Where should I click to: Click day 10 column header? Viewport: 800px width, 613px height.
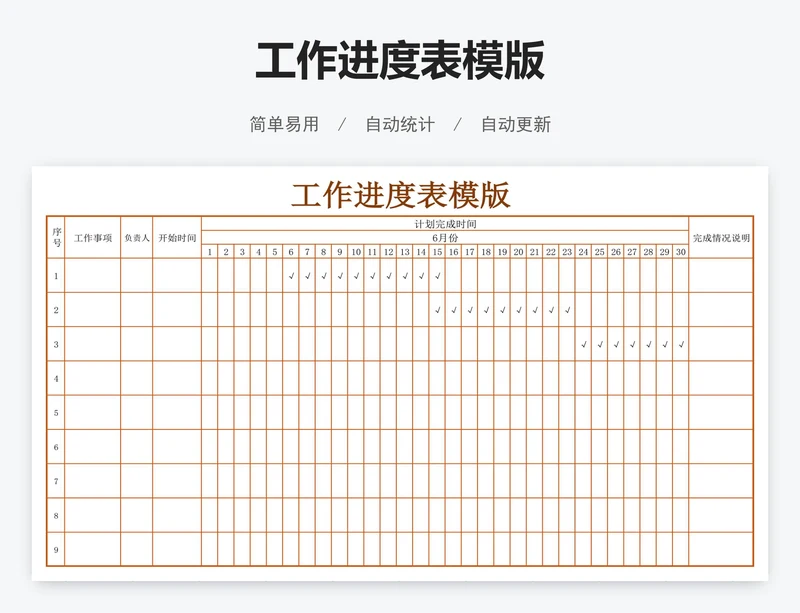[356, 252]
